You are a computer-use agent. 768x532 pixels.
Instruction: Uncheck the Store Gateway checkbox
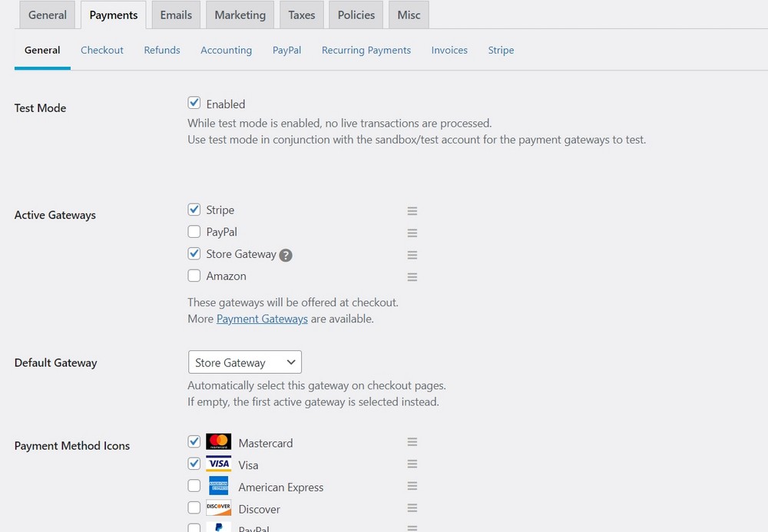click(x=194, y=253)
